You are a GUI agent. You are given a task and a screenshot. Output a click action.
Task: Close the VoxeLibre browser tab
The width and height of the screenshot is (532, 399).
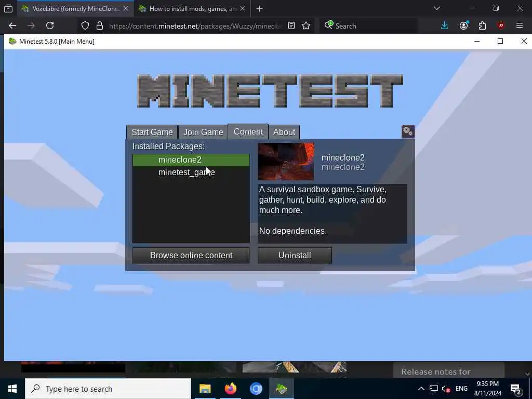click(126, 8)
